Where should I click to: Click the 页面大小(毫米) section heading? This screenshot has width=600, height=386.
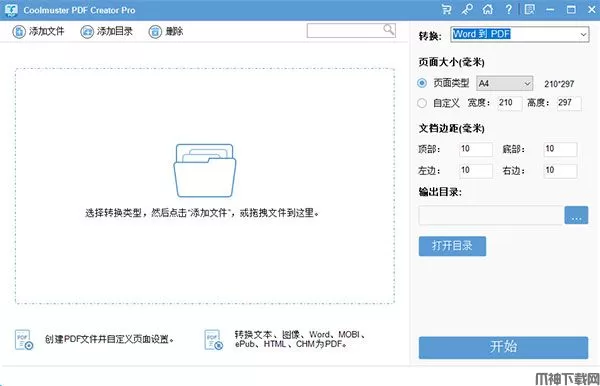452,62
